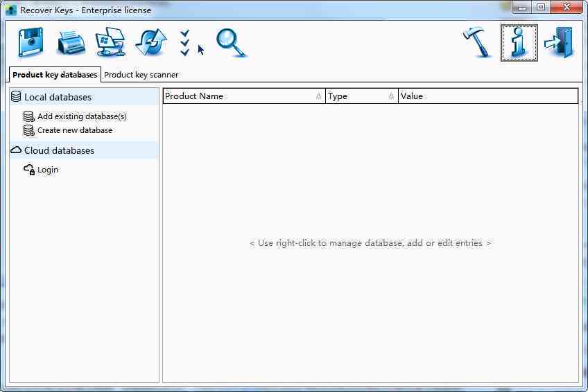
Task: Click the globe refresh arrows icon
Action: 150,42
